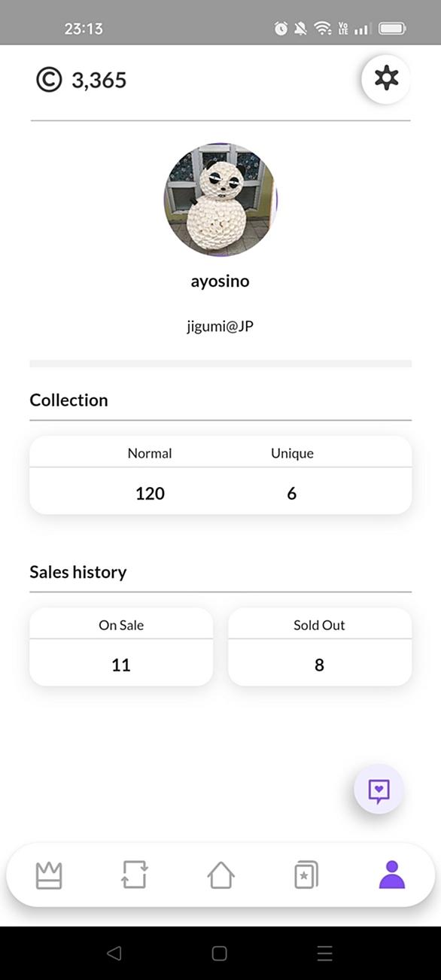Select the purple profile tab
Image resolution: width=441 pixels, height=980 pixels.
pos(392,875)
